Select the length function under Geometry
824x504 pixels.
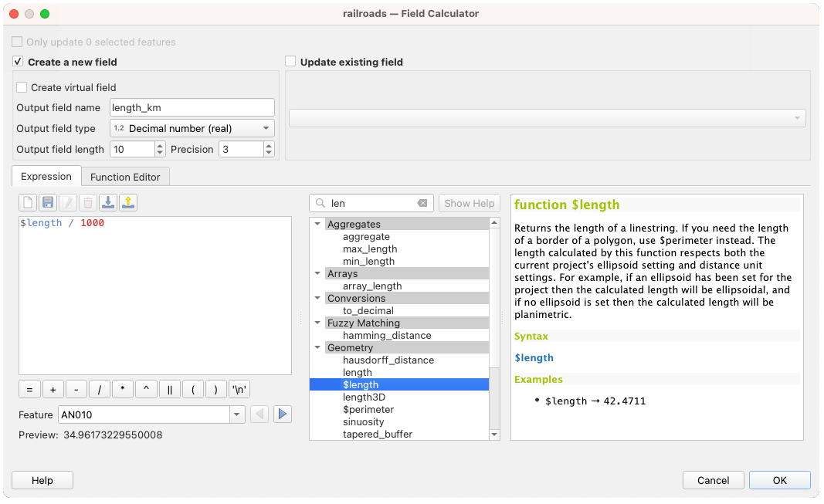pyautogui.click(x=358, y=372)
